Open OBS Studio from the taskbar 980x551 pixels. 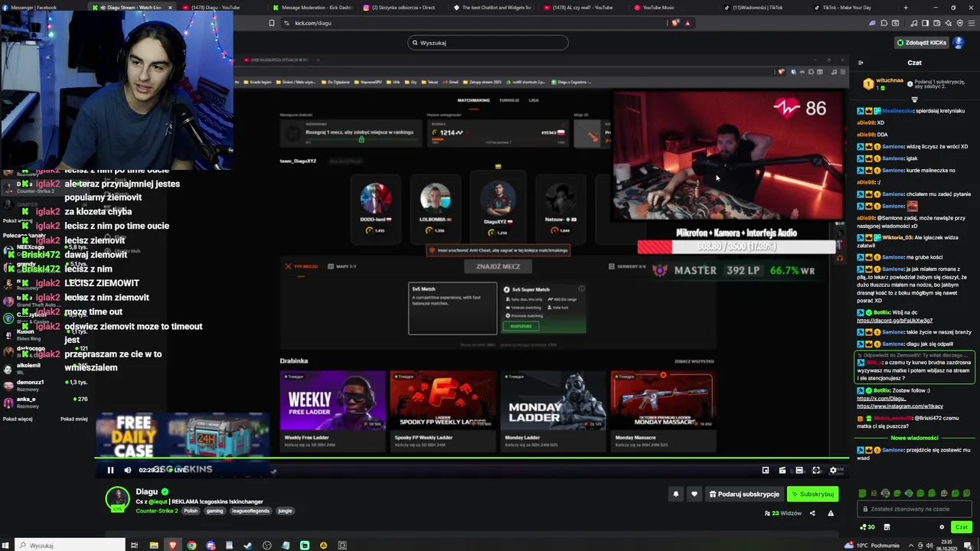[267, 546]
